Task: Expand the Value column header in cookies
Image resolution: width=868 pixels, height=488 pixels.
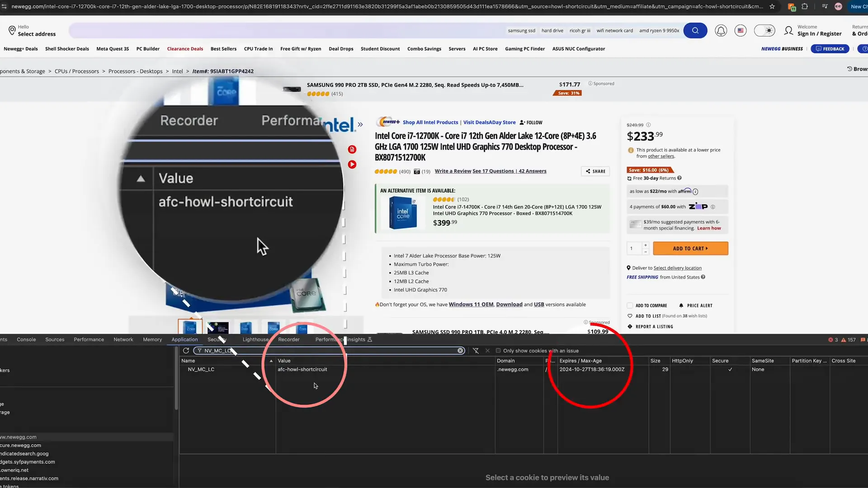Action: pyautogui.click(x=285, y=360)
